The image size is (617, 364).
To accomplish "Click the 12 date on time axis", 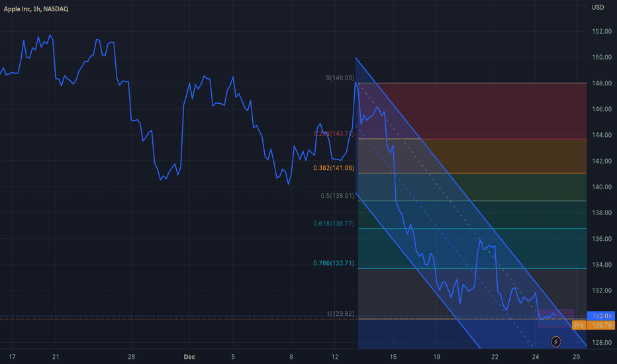I will 335,357.
